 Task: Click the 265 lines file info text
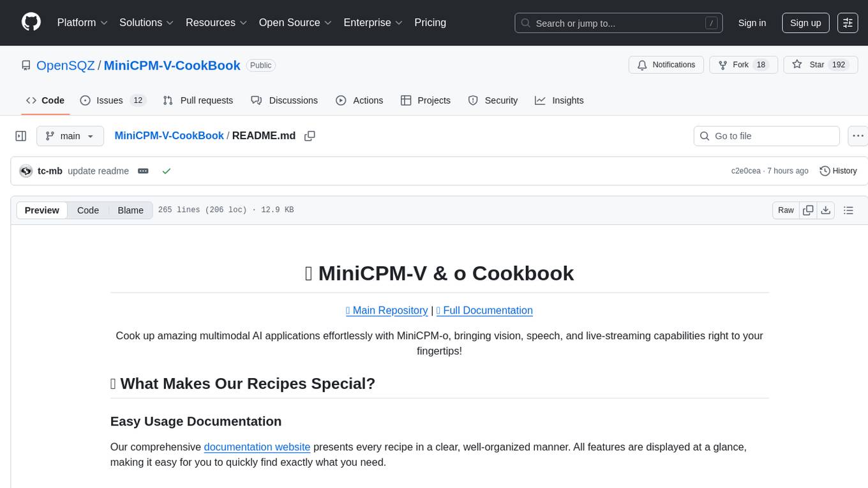tap(226, 210)
